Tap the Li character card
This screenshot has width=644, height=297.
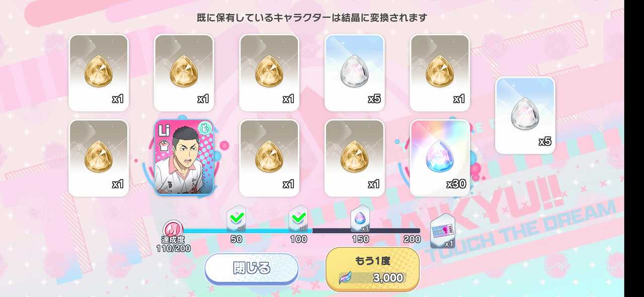tap(184, 158)
